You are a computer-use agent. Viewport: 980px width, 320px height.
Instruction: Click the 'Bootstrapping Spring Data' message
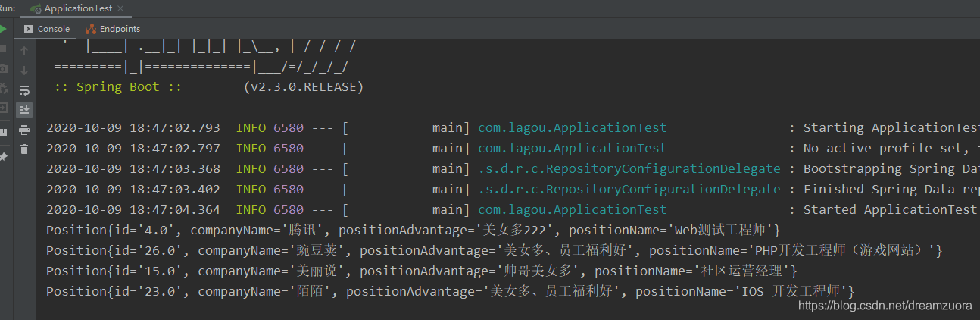(891, 169)
